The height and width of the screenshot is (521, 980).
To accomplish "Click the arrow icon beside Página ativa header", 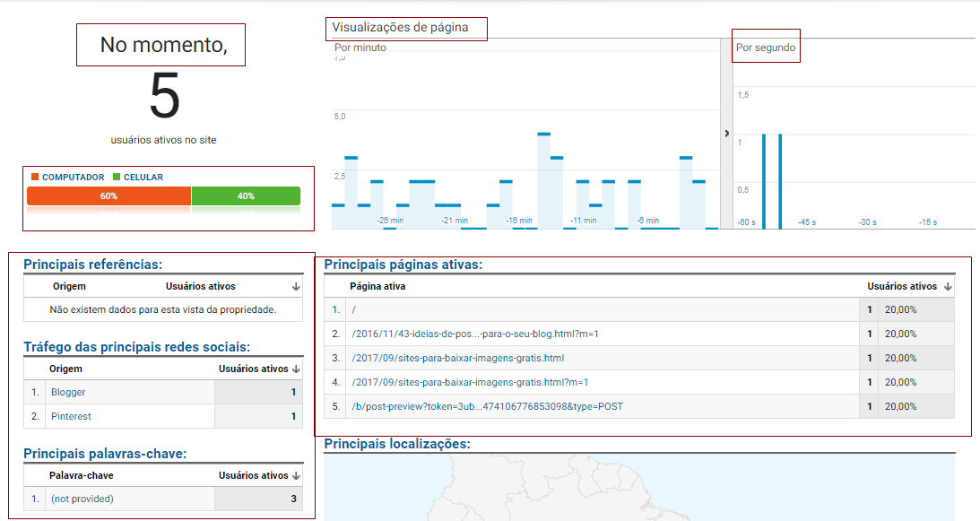I will pyautogui.click(x=946, y=285).
